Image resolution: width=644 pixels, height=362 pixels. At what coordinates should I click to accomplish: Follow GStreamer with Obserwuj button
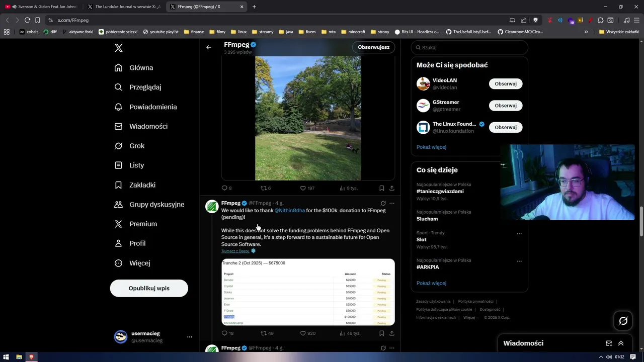506,106
